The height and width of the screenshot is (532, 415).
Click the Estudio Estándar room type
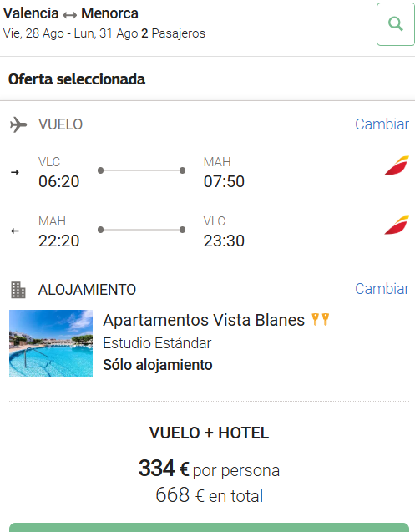157,343
